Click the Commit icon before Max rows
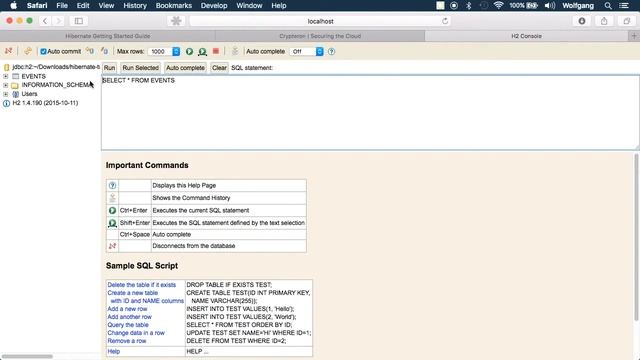 click(104, 51)
